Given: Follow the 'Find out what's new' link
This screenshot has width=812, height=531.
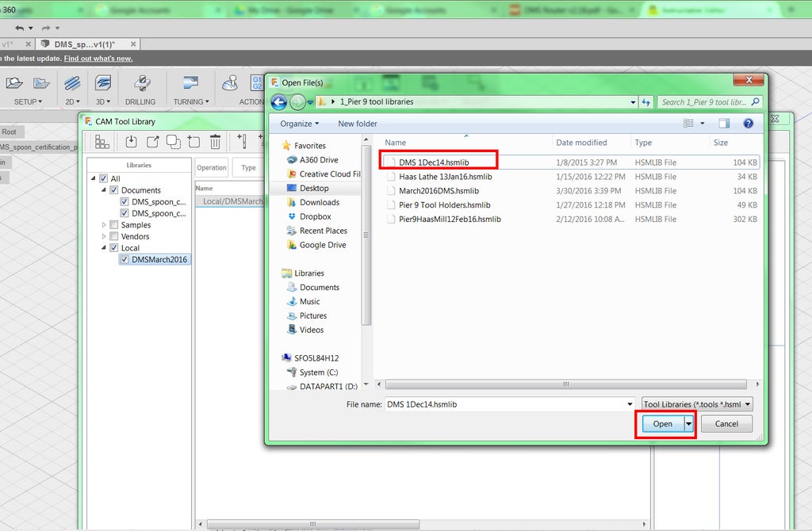Looking at the screenshot, I should point(98,59).
